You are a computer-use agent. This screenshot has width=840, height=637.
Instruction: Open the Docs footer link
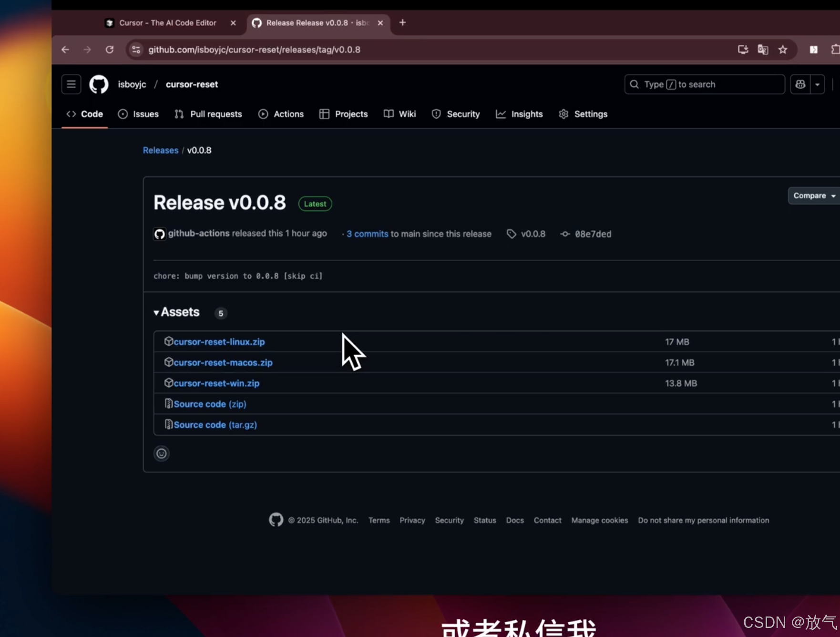(515, 520)
